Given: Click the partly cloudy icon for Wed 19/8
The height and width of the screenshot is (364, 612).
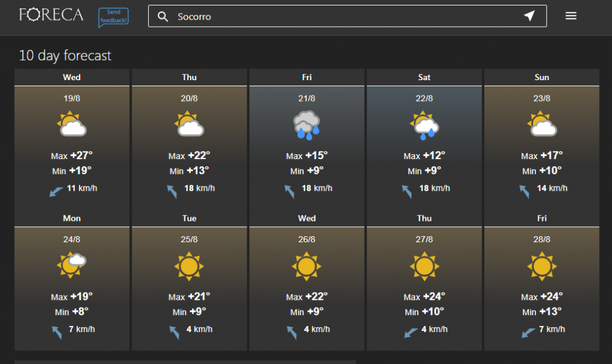Looking at the screenshot, I should tap(72, 124).
